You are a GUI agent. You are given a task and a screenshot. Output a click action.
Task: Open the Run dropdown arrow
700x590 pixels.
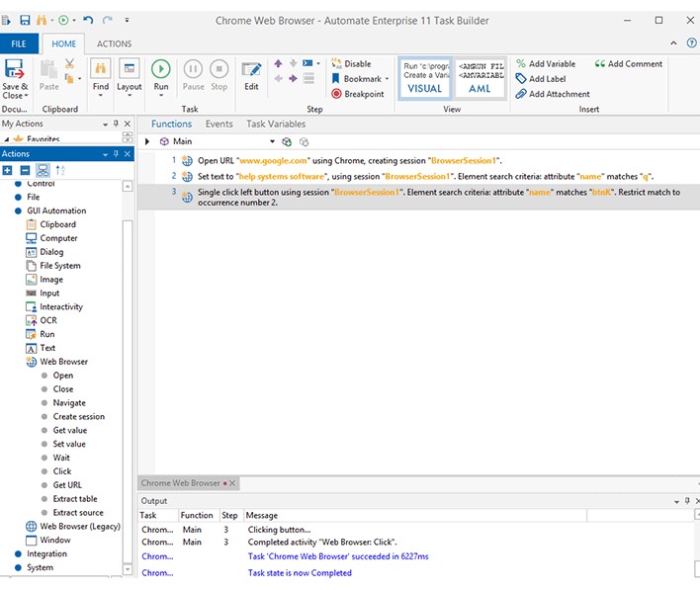161,95
